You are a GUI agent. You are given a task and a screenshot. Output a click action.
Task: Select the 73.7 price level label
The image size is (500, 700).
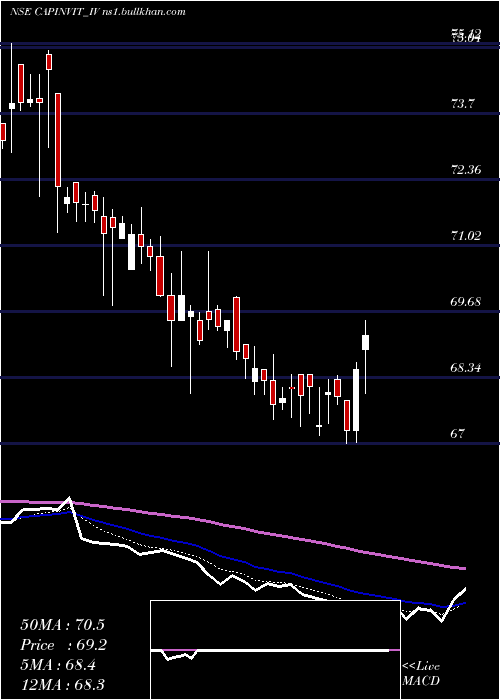pyautogui.click(x=463, y=104)
